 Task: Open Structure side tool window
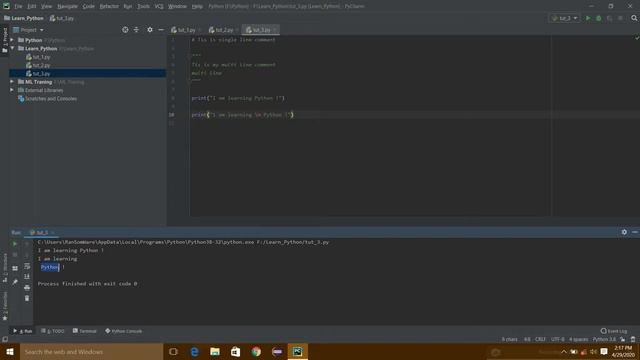pyautogui.click(x=5, y=267)
